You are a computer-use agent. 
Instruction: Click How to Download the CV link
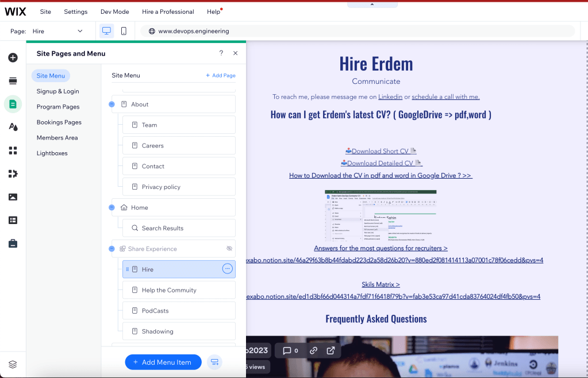tap(381, 175)
